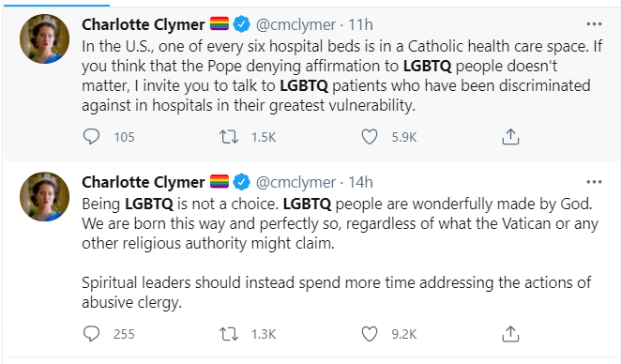
Task: Open Charlotte Clymer profile from second tweet
Action: [x=144, y=182]
